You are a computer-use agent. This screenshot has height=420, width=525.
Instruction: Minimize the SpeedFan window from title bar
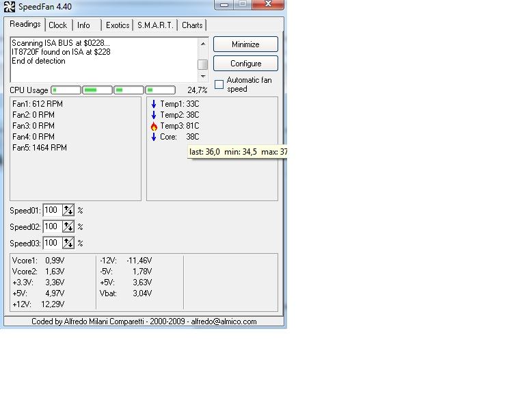(224, 5)
